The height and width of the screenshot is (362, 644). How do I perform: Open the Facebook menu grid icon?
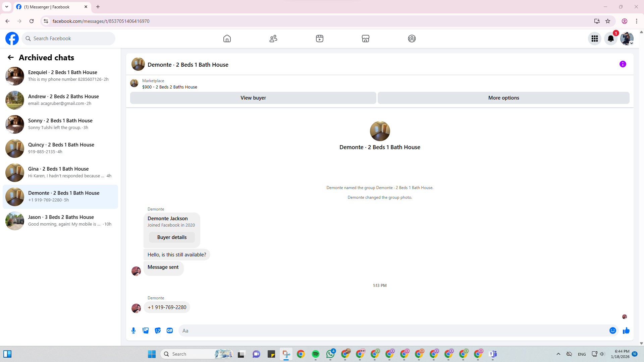click(594, 39)
